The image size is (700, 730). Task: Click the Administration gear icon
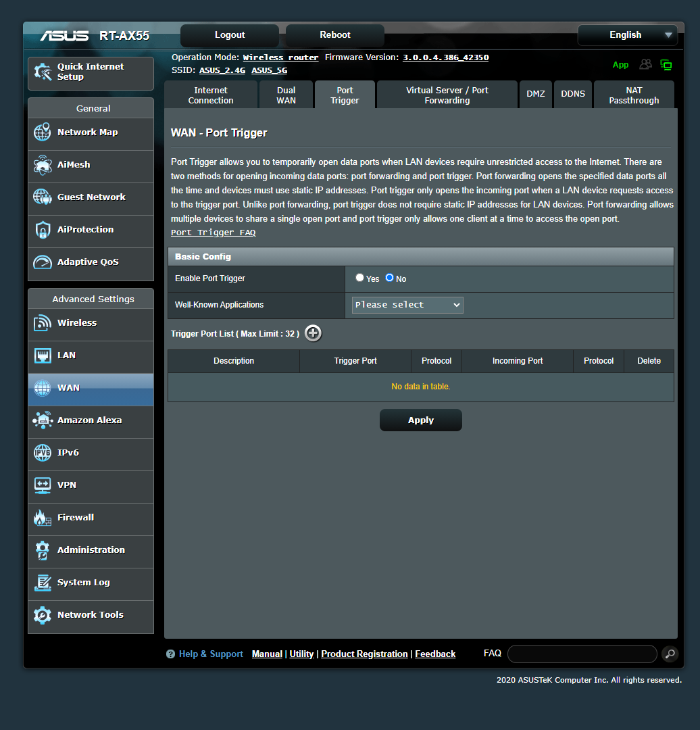coord(43,550)
